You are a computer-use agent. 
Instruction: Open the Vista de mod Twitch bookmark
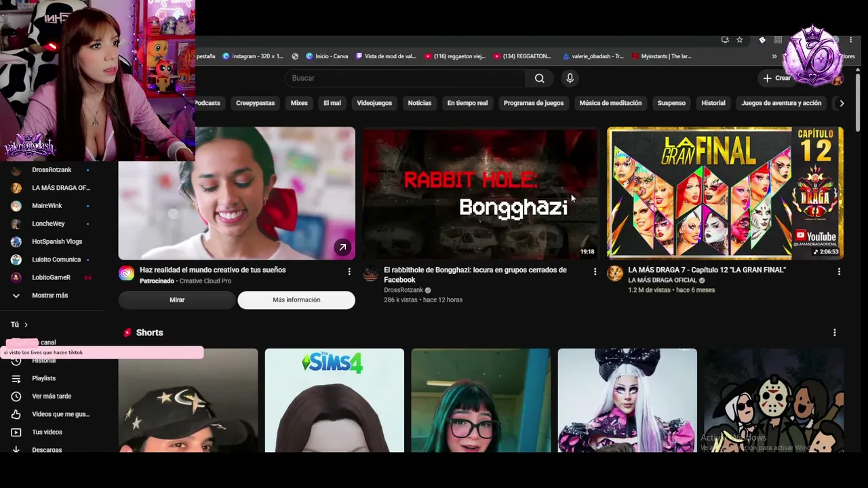386,56
